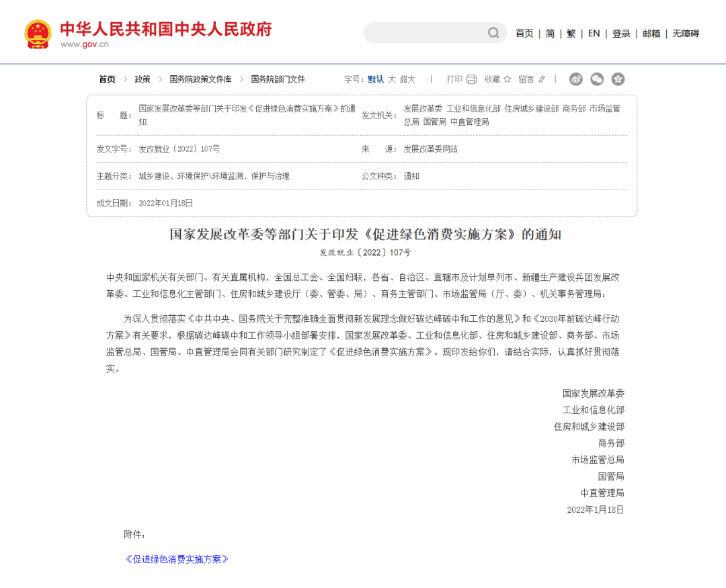Click the www.gov.cn address text
Viewport: 726px width, 588px height.
click(x=84, y=44)
